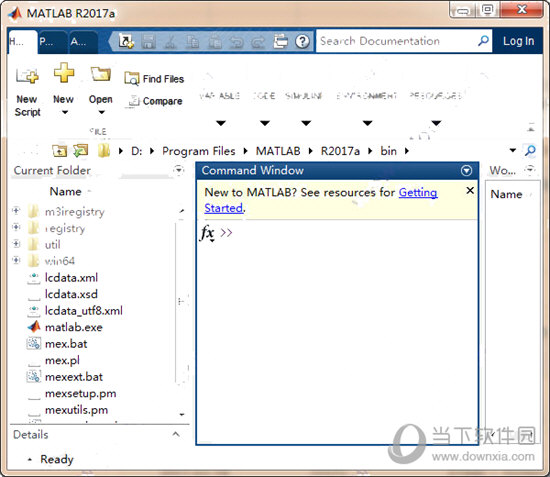
Task: Go up one folder level icon
Action: pos(60,151)
